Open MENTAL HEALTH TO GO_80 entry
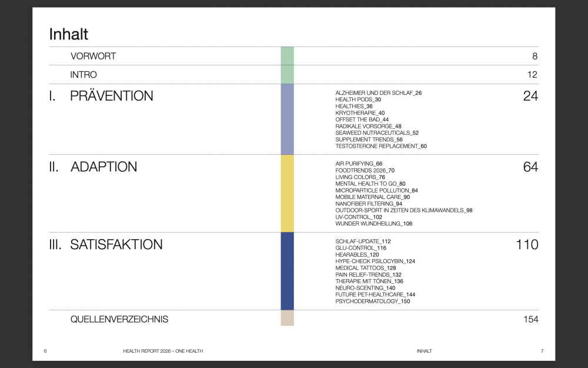The width and height of the screenshot is (588, 368). click(x=370, y=184)
